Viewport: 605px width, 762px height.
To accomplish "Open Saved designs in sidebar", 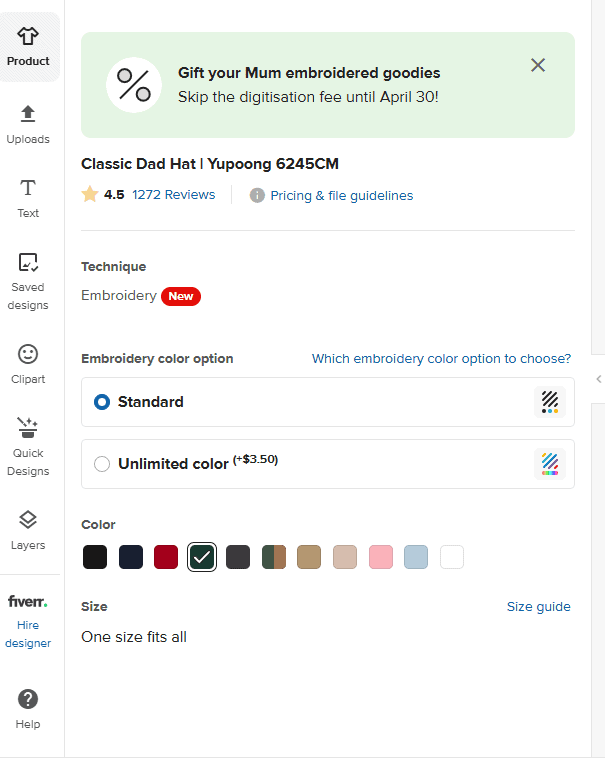I will (x=28, y=263).
